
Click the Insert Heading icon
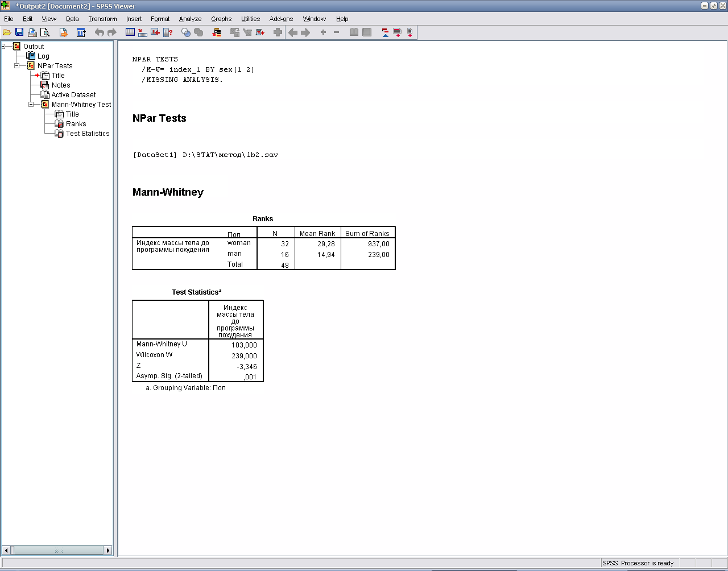click(385, 32)
